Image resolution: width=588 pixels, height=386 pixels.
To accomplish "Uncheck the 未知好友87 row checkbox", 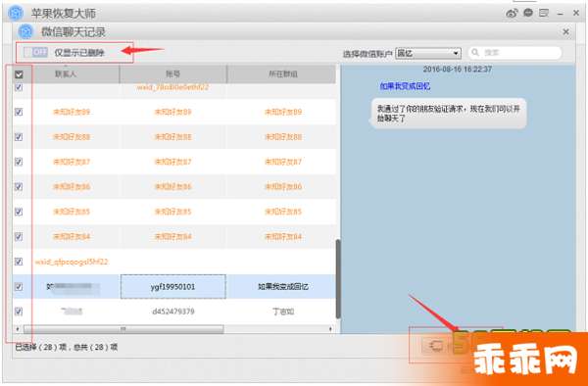I will coord(19,162).
